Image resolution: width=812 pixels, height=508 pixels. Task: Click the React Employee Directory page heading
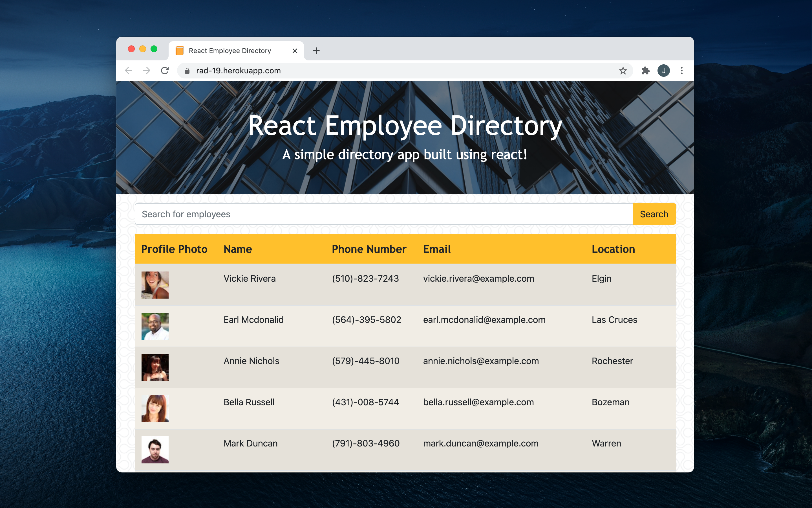405,126
